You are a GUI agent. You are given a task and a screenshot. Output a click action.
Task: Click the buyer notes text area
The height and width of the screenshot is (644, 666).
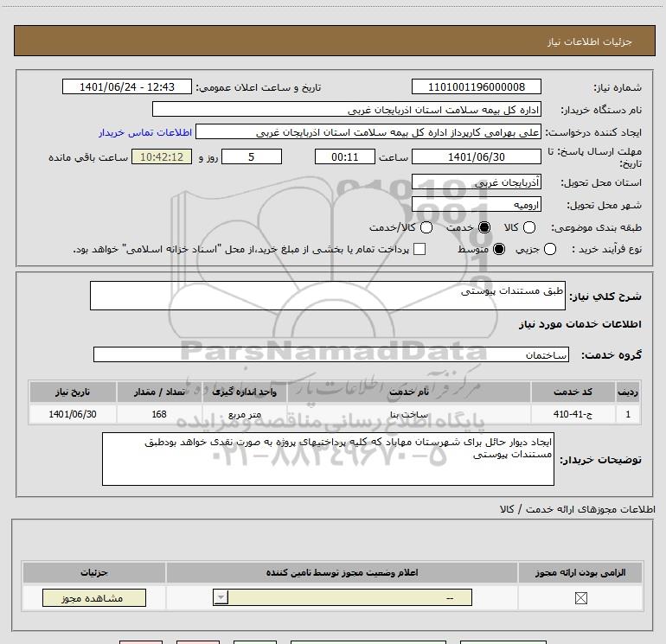pyautogui.click(x=328, y=459)
